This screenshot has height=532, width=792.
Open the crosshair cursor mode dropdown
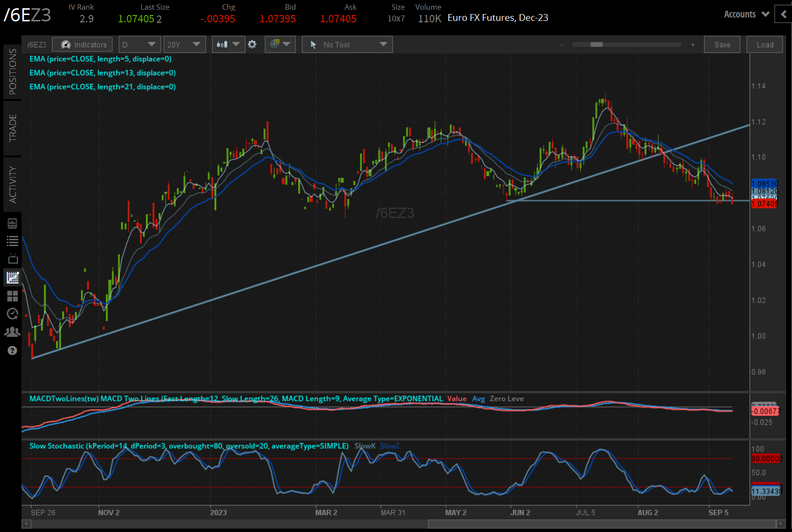[x=280, y=45]
